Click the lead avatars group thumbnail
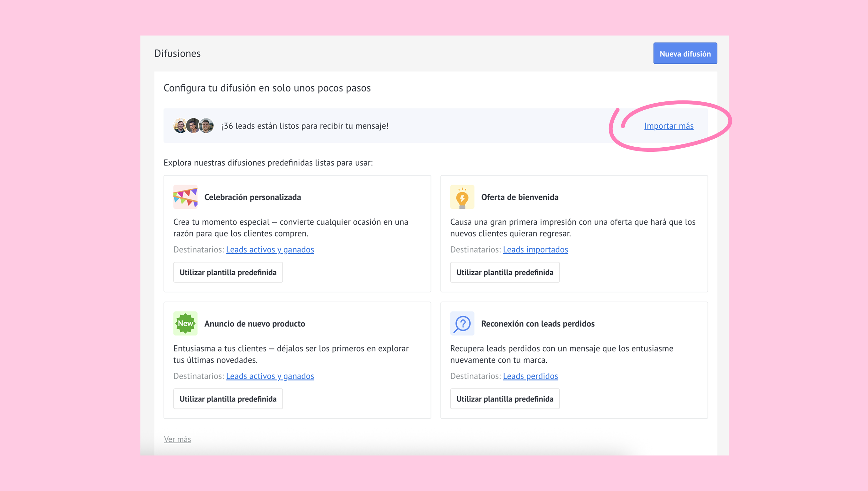The image size is (868, 491). pos(193,125)
